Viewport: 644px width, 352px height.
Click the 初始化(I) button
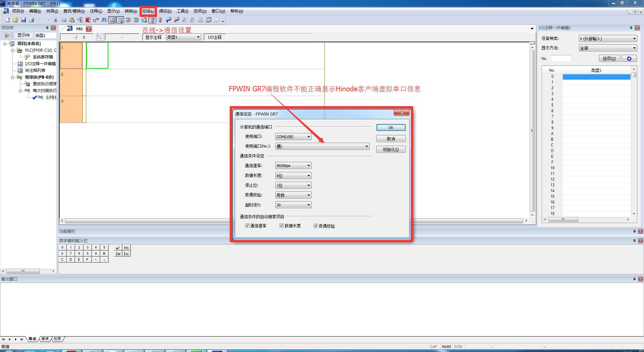coord(391,149)
